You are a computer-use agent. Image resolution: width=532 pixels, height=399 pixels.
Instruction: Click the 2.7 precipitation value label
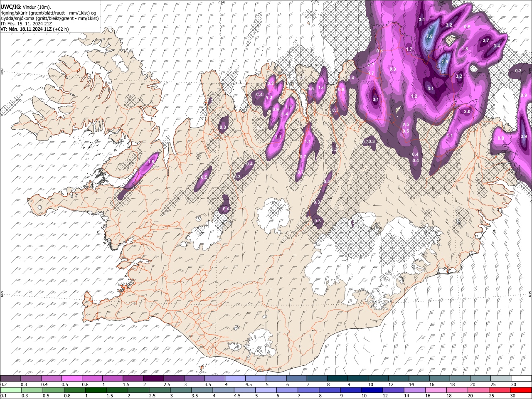486,41
